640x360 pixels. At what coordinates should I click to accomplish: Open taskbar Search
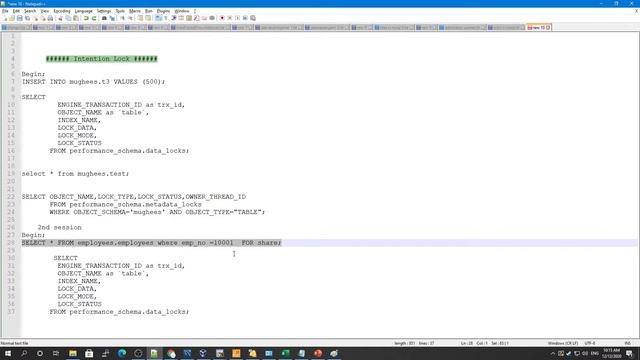point(24,353)
